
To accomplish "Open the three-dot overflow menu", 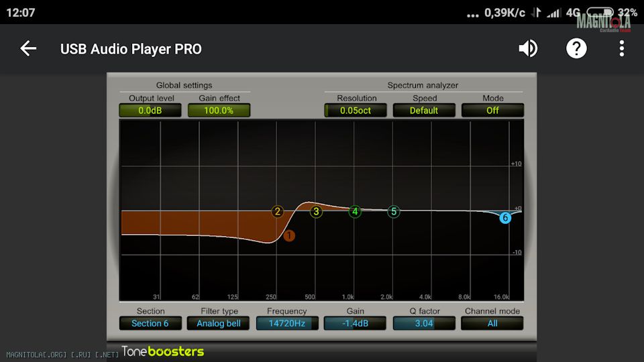I will tap(622, 48).
